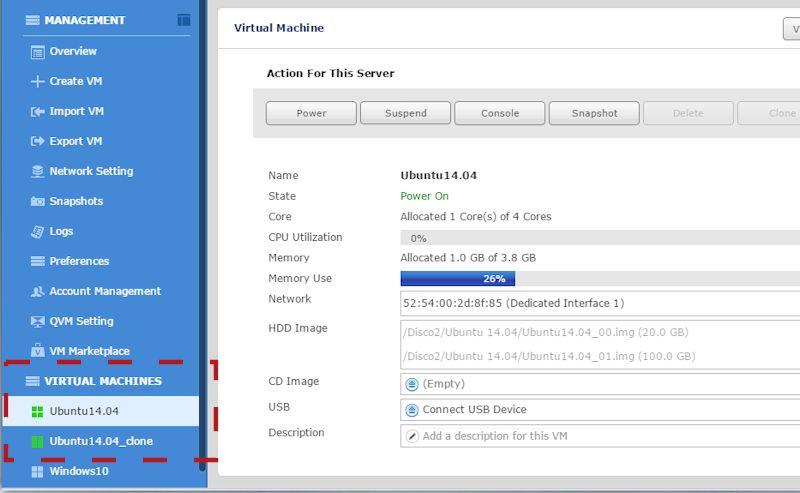
Task: Click the Account Management users icon
Action: click(x=37, y=291)
